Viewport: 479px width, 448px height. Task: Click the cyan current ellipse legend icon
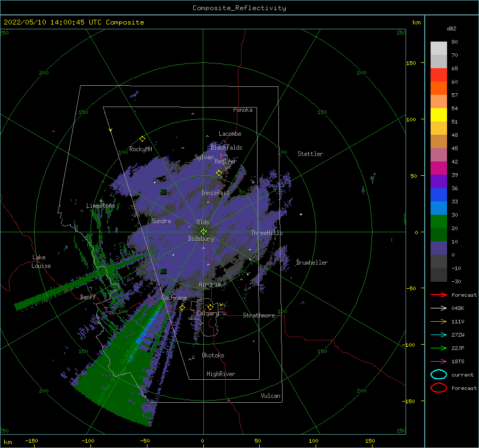439,374
